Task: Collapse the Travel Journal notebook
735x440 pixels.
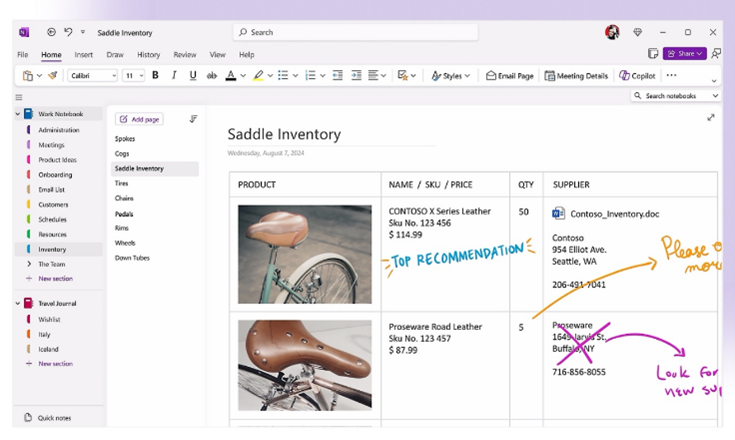Action: click(x=18, y=303)
